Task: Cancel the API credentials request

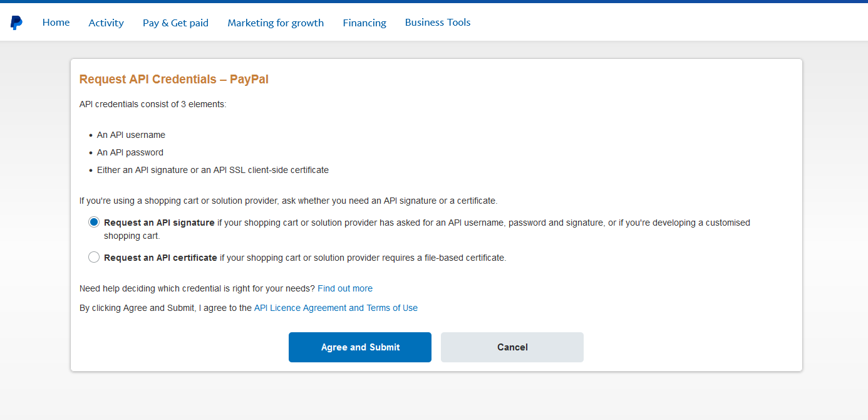Action: pyautogui.click(x=512, y=347)
